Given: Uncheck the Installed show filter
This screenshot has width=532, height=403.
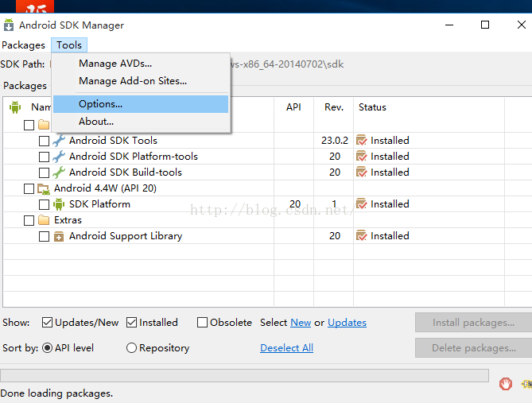Looking at the screenshot, I should (132, 322).
